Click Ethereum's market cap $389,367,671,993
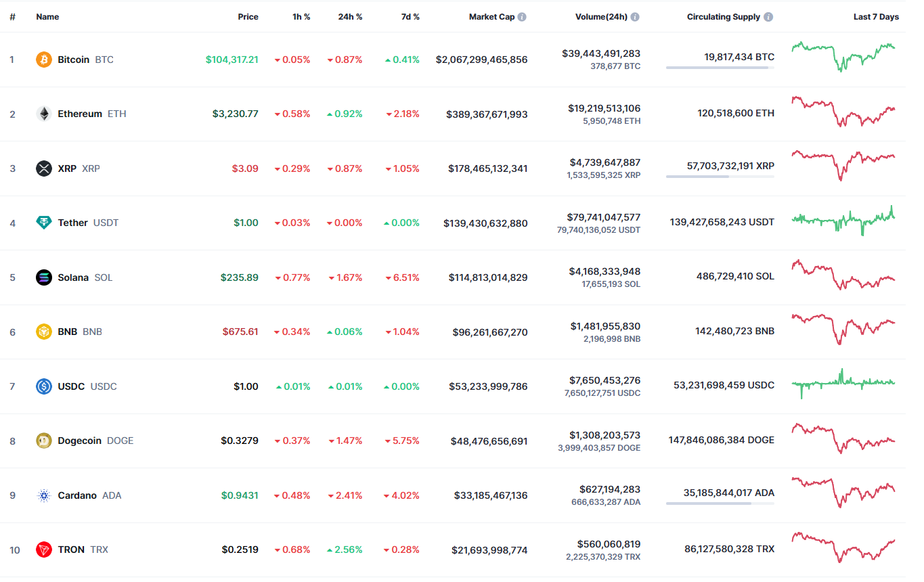 (487, 114)
